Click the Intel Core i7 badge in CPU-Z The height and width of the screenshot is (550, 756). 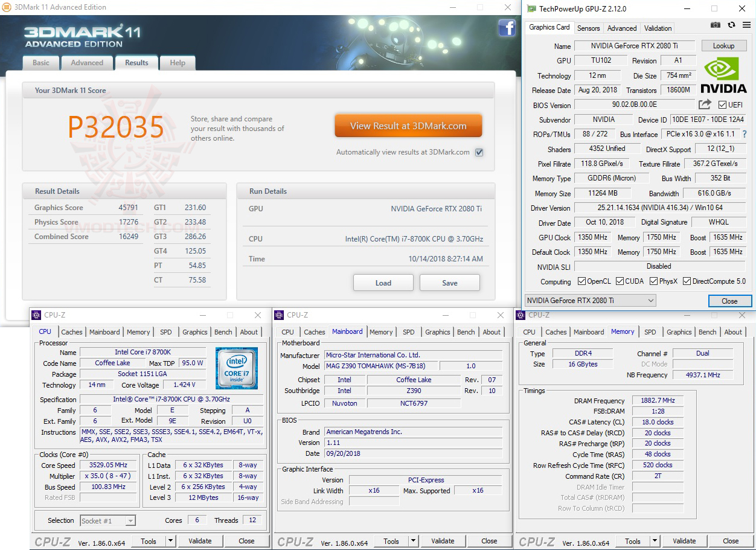236,368
